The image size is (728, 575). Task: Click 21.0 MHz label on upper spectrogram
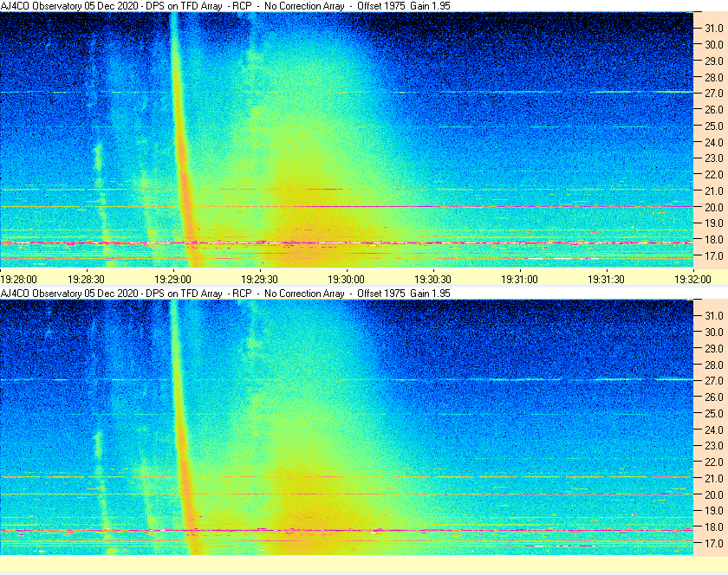tap(714, 191)
